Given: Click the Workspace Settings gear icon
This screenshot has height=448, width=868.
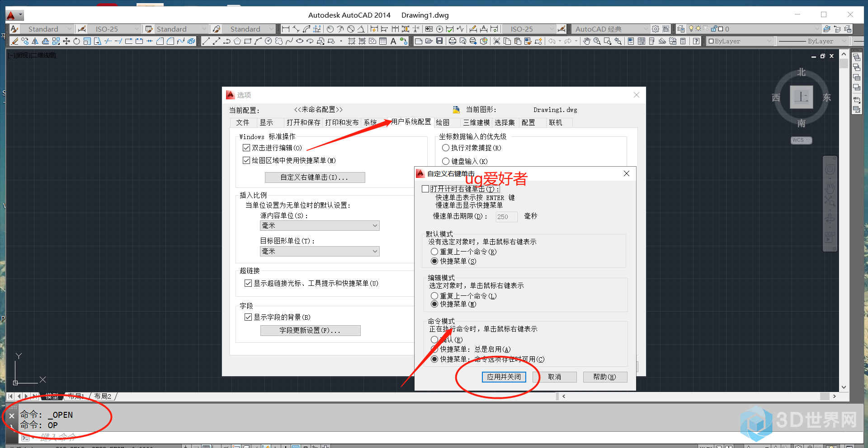Looking at the screenshot, I should [x=656, y=29].
